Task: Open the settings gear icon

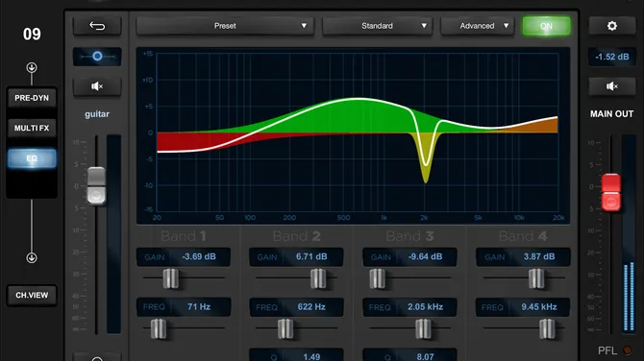Action: pos(611,26)
